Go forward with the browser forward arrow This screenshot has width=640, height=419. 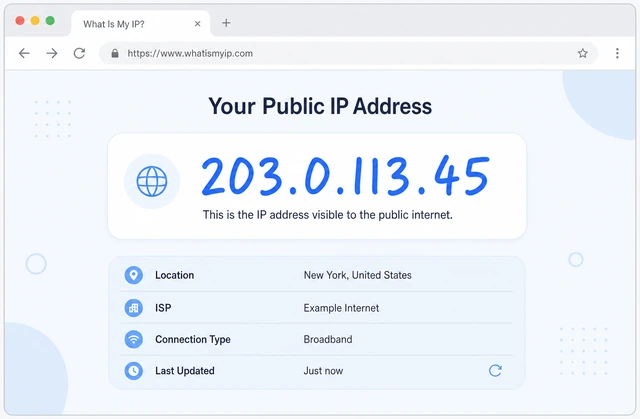click(52, 53)
